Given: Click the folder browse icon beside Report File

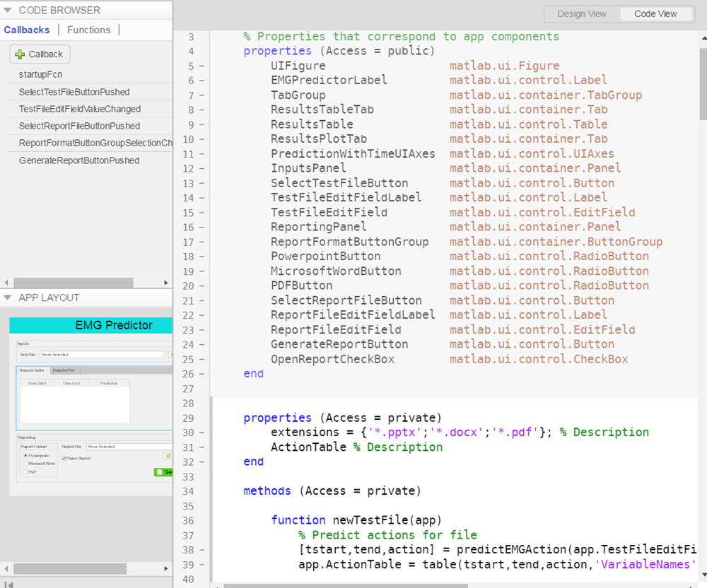Looking at the screenshot, I should click(168, 457).
